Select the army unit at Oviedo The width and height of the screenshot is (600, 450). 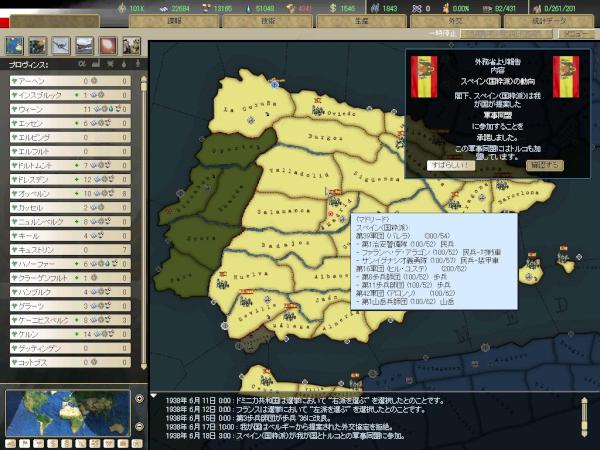coord(318,111)
